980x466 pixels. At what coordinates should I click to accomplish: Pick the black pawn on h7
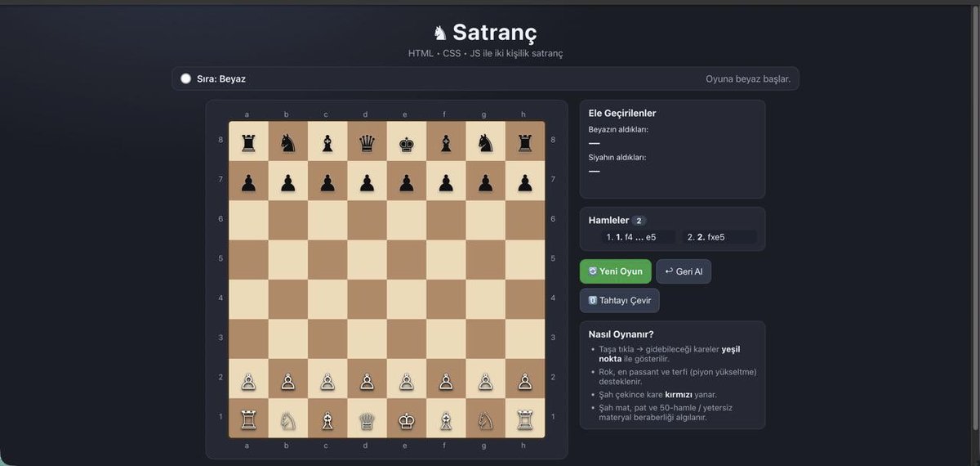point(525,183)
